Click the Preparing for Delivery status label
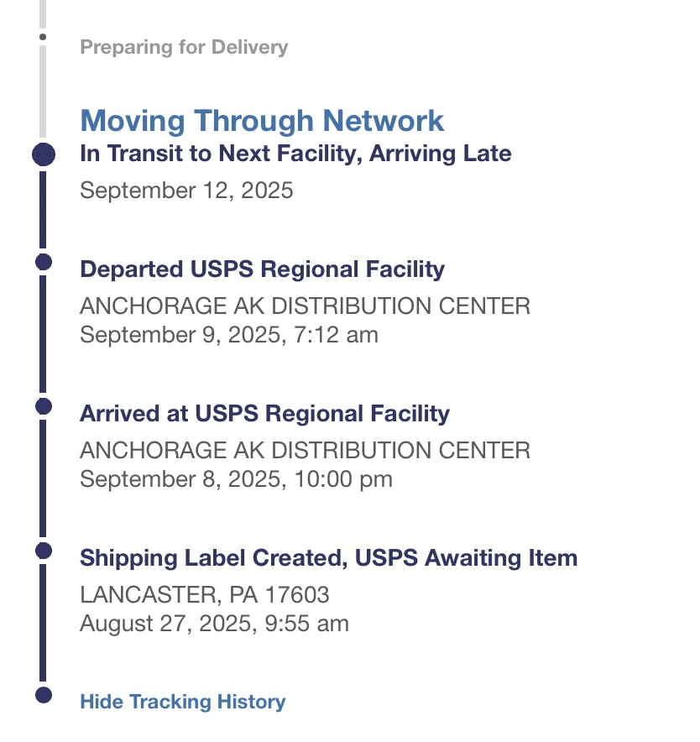The height and width of the screenshot is (742, 700). pyautogui.click(x=184, y=47)
